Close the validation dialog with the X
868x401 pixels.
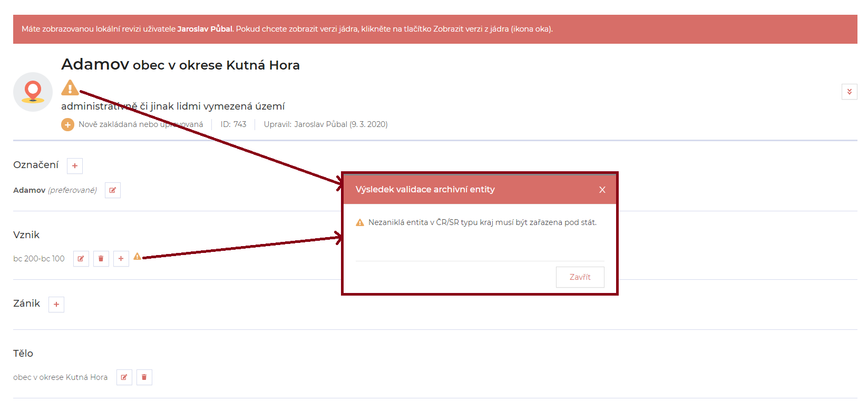602,190
